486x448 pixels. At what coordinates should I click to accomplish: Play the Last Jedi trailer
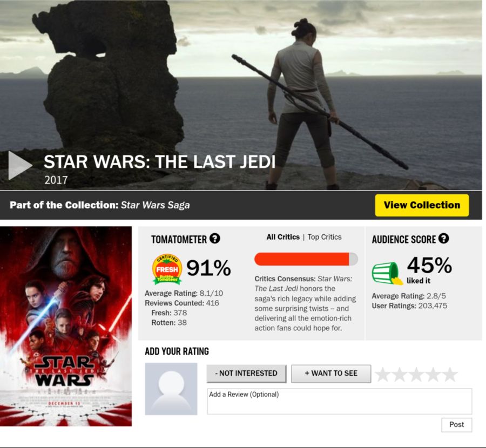pos(19,165)
